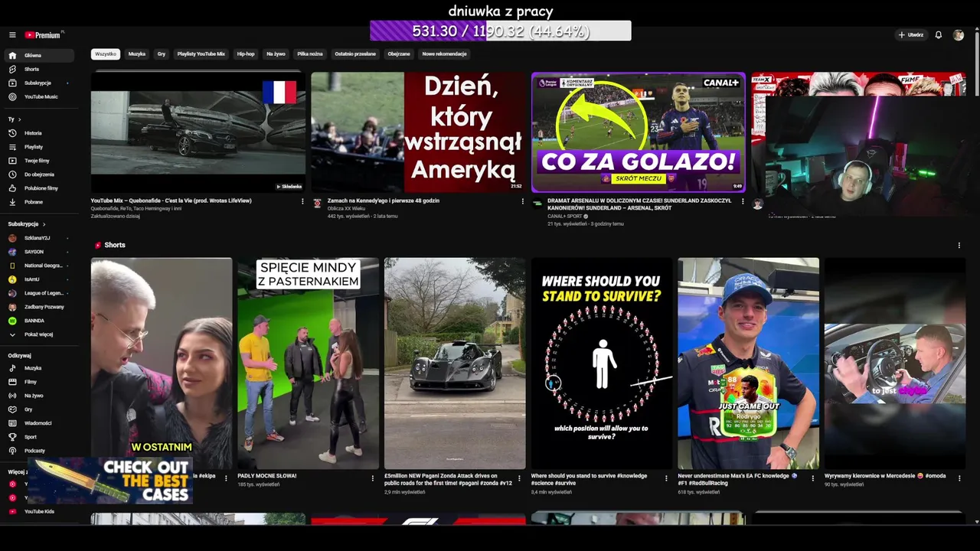Open Wiadomości under Odkrywaj
980x551 pixels.
tap(40, 423)
